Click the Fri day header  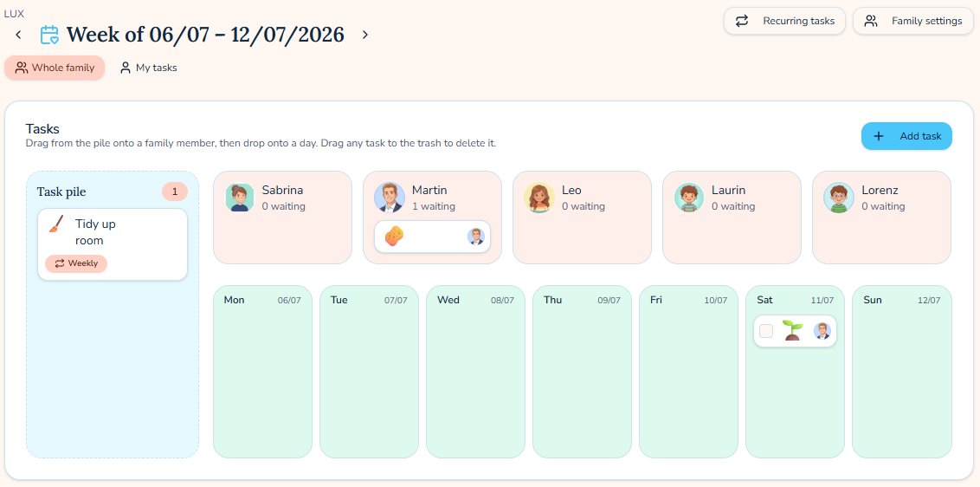coord(655,300)
